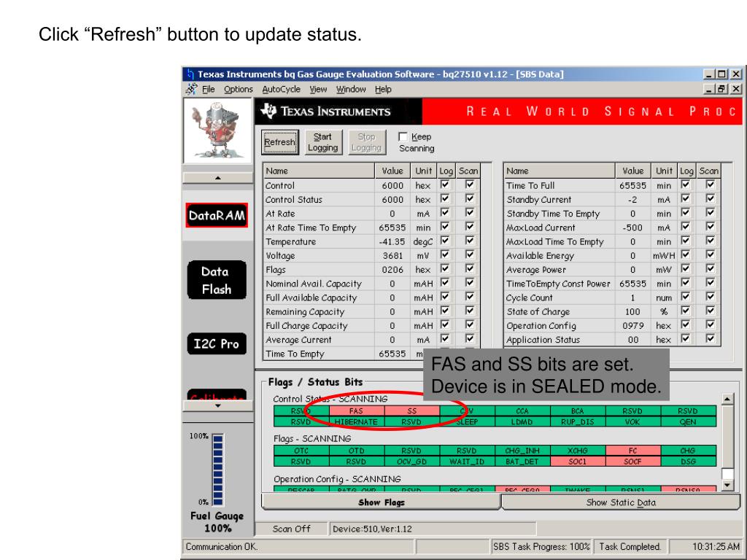Select the DataRAM sidebar icon
Viewport: 747px width, 560px height.
(x=217, y=215)
